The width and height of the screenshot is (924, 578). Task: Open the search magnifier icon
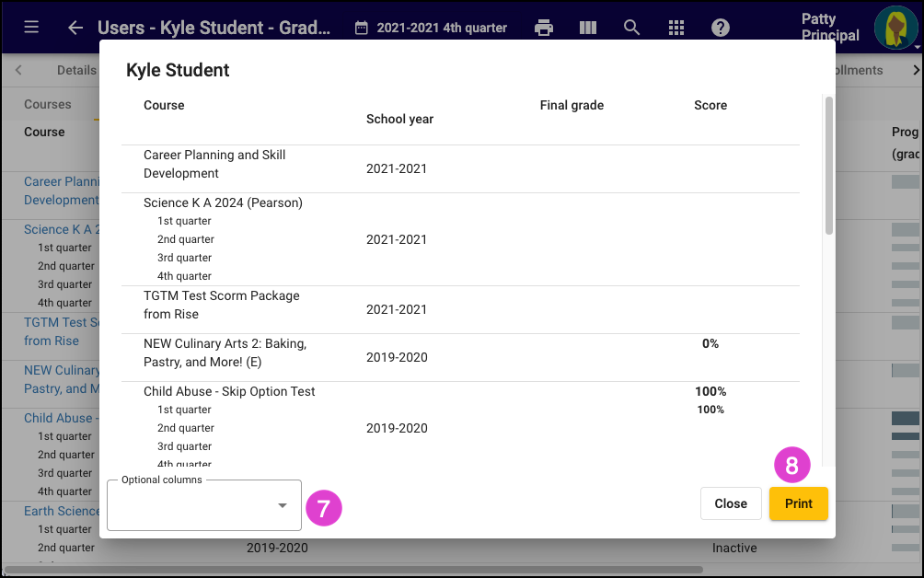(631, 27)
